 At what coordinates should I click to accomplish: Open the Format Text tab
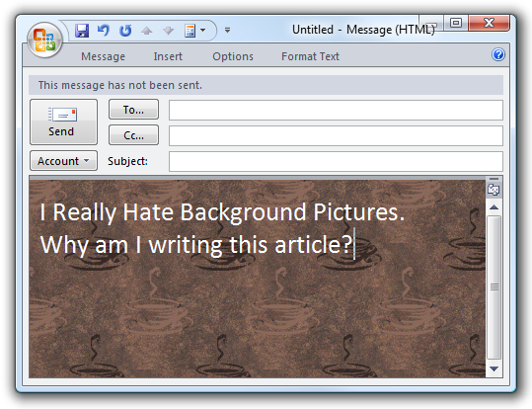pyautogui.click(x=310, y=56)
